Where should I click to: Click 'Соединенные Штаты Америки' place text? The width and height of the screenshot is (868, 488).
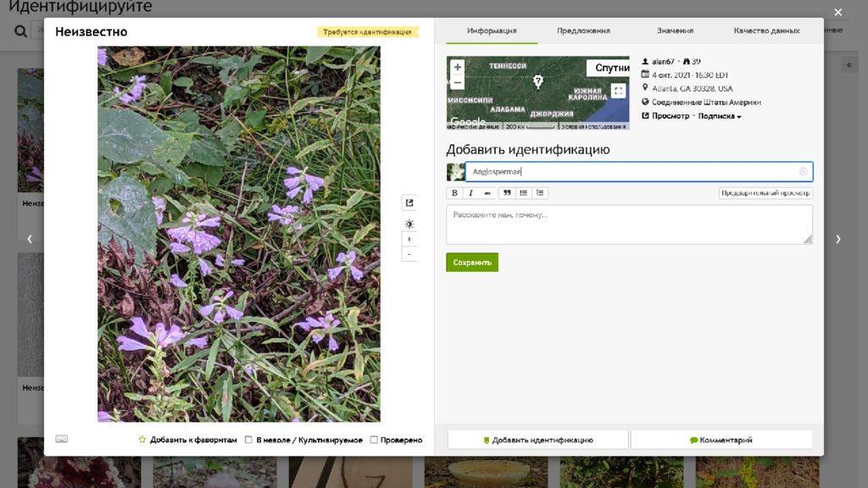[x=706, y=103]
